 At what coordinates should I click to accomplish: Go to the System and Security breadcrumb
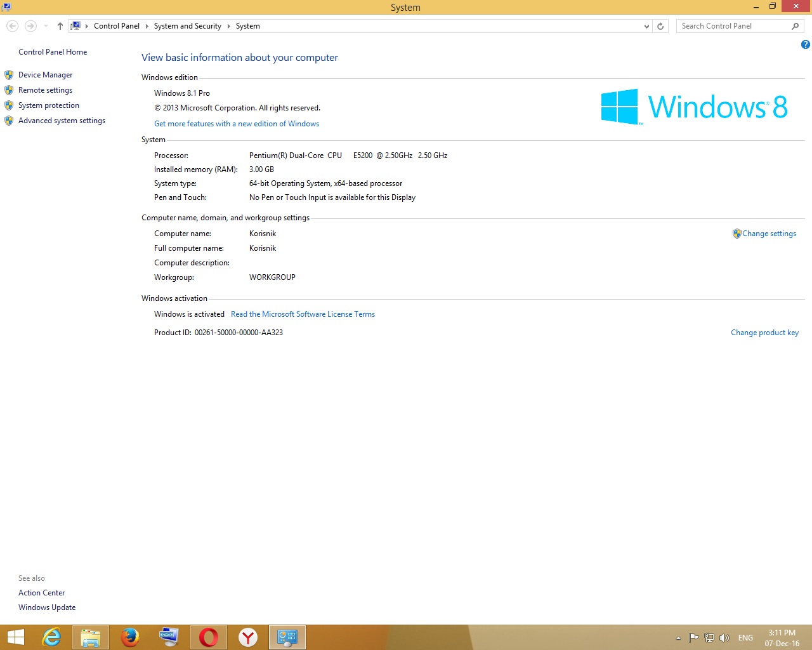188,26
